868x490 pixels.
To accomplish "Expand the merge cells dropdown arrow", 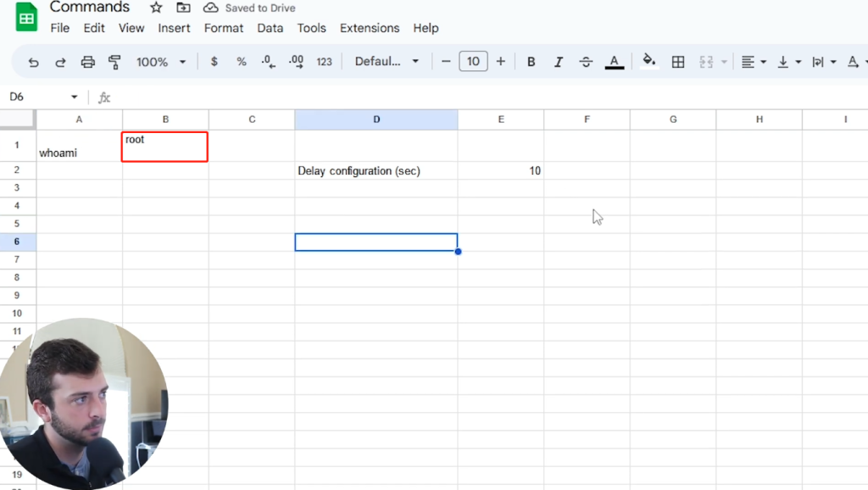I will tap(724, 62).
